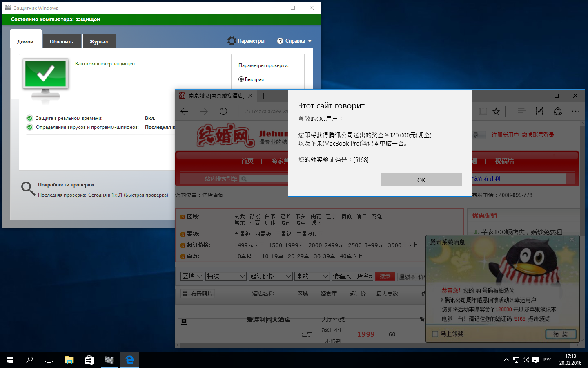Click the magnifier icon near Подробности проверки
Screen dimensions: 588x368
(28, 188)
